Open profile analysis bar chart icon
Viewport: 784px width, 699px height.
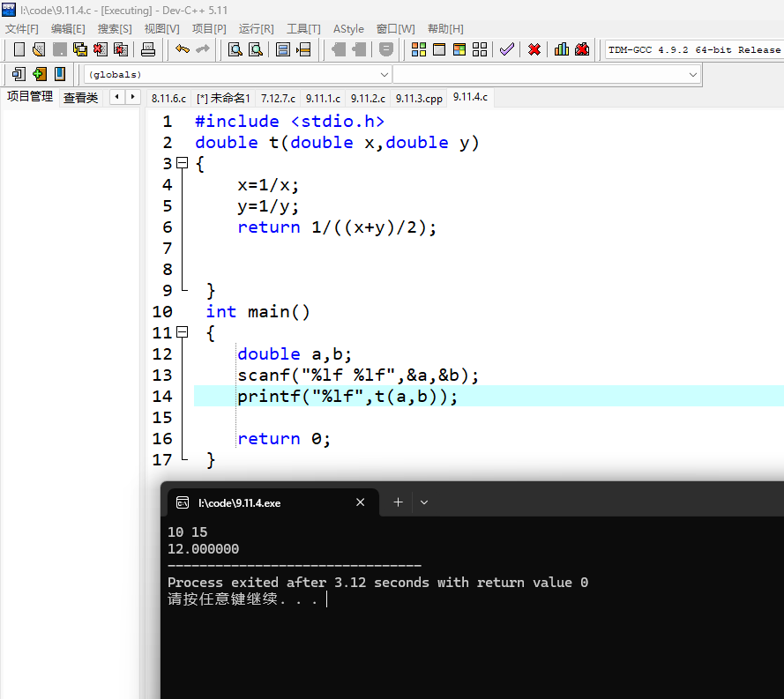[x=562, y=49]
